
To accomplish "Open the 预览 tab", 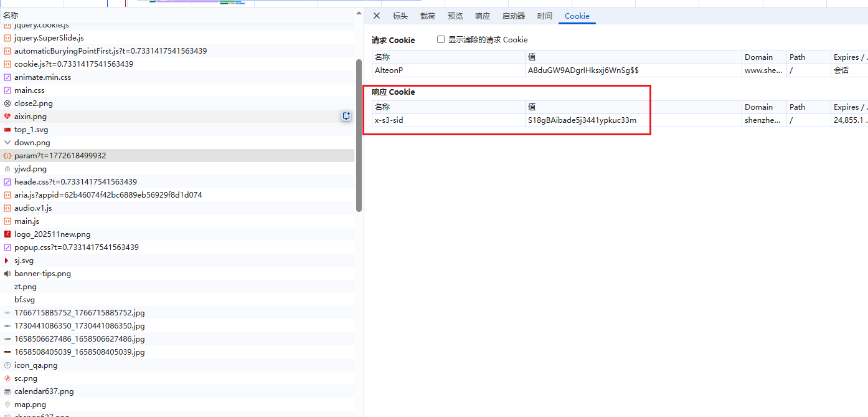I will point(455,16).
